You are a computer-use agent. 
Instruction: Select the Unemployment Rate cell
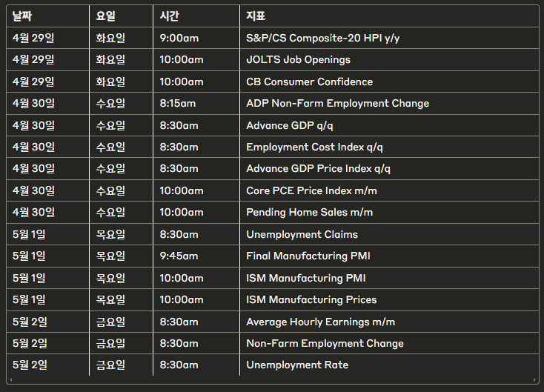296,365
